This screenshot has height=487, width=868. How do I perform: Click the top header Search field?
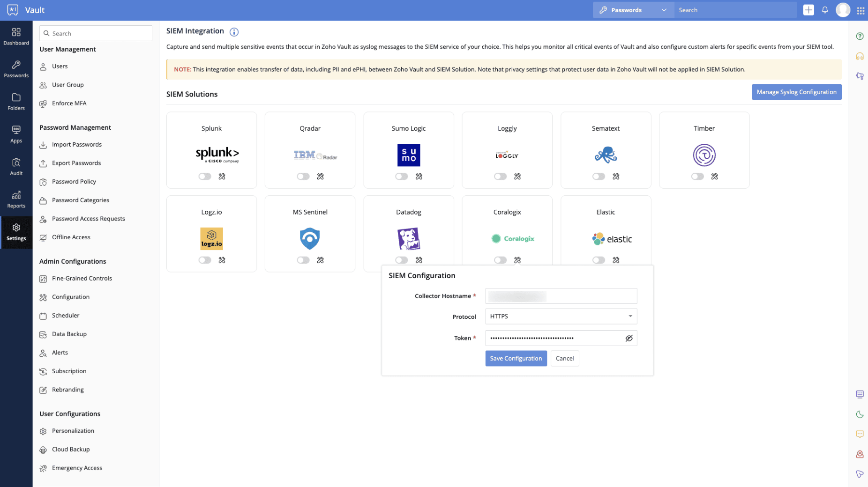coord(735,10)
